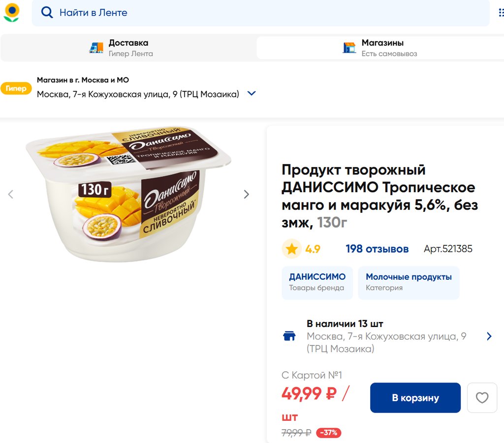This screenshot has width=504, height=443.
Task: Expand the store address dropdown chevron
Action: point(252,93)
